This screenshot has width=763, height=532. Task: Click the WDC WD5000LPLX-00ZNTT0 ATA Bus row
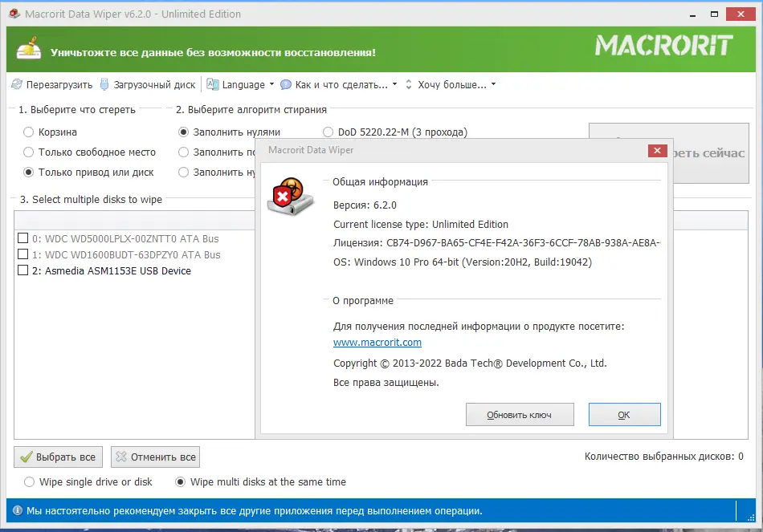(x=125, y=239)
